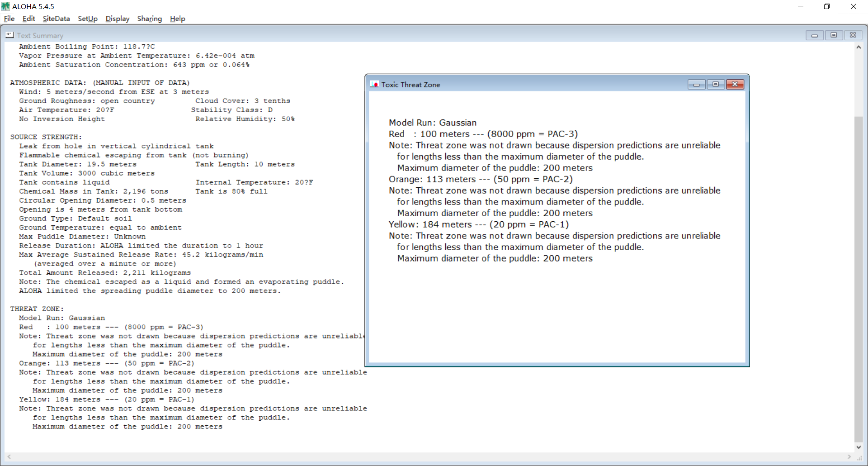The height and width of the screenshot is (466, 868).
Task: Minimize the ALOHA main window
Action: [x=801, y=6]
